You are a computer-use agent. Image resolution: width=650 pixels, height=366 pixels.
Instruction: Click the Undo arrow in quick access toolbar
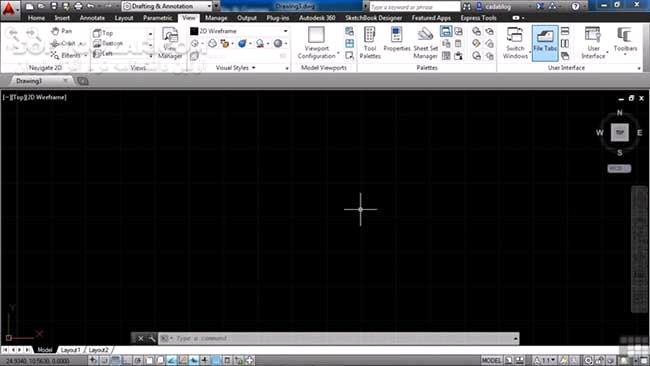(x=90, y=6)
